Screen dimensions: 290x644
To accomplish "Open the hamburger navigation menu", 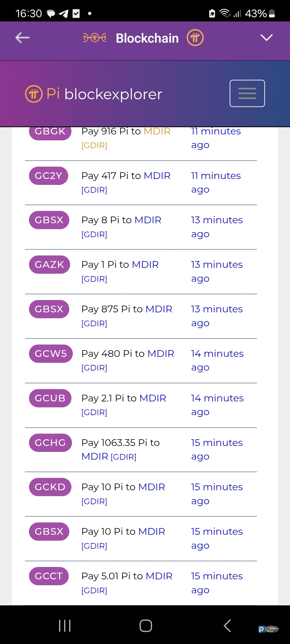I will [247, 93].
